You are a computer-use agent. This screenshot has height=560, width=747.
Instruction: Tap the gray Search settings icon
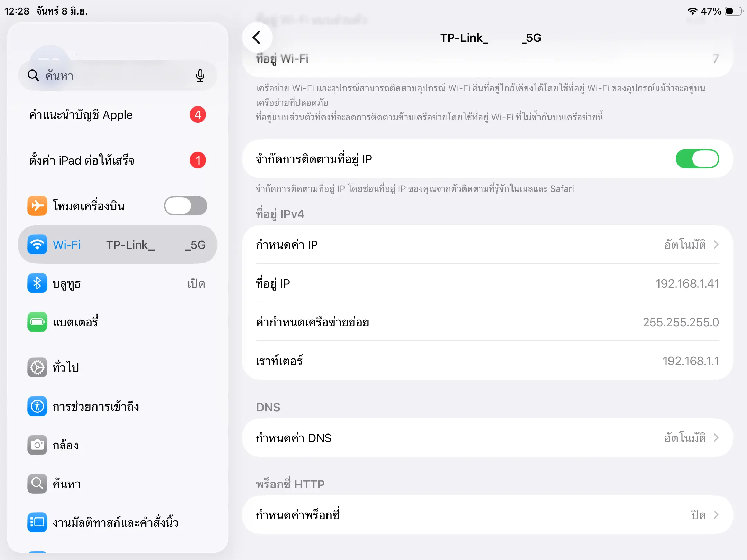tap(37, 484)
